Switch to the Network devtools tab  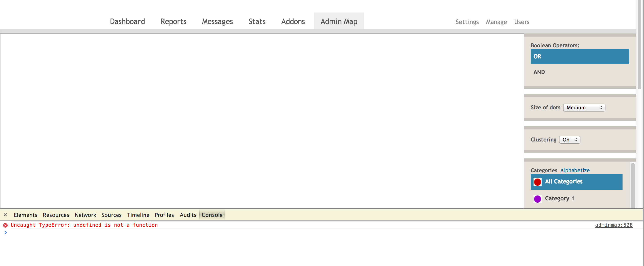[85, 215]
